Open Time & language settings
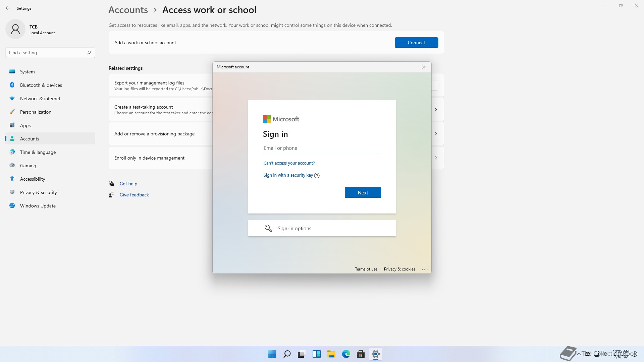 tap(50, 152)
